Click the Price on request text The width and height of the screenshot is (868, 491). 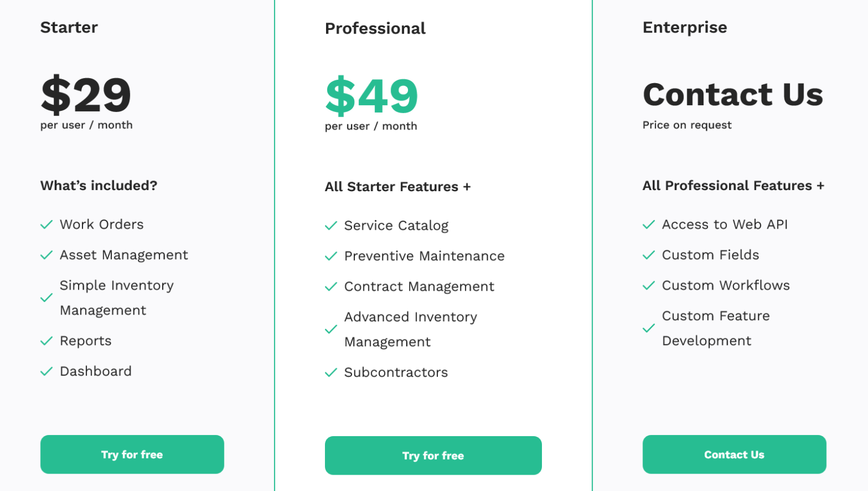tap(687, 125)
